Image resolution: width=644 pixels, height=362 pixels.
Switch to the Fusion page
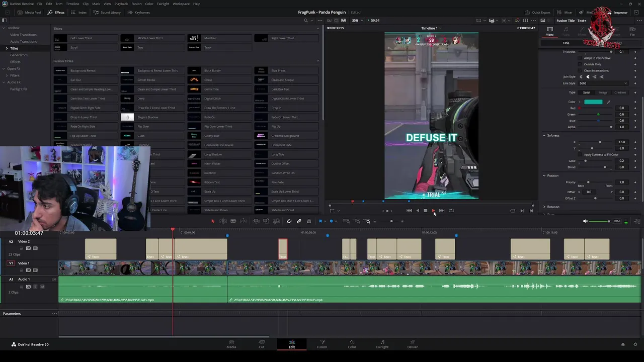(x=321, y=344)
